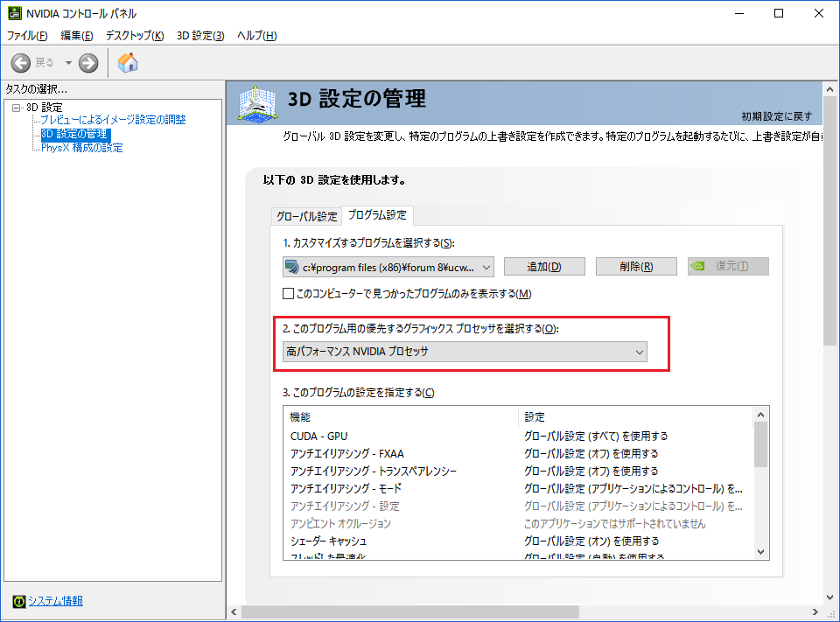
Task: Select the アンチエイリアシング - FXAA row
Action: [x=518, y=454]
